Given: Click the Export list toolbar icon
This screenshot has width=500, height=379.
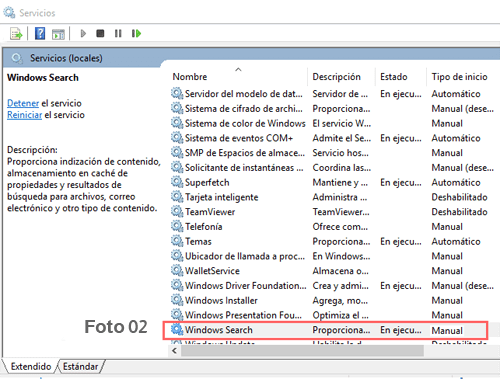Looking at the screenshot, I should [x=16, y=34].
